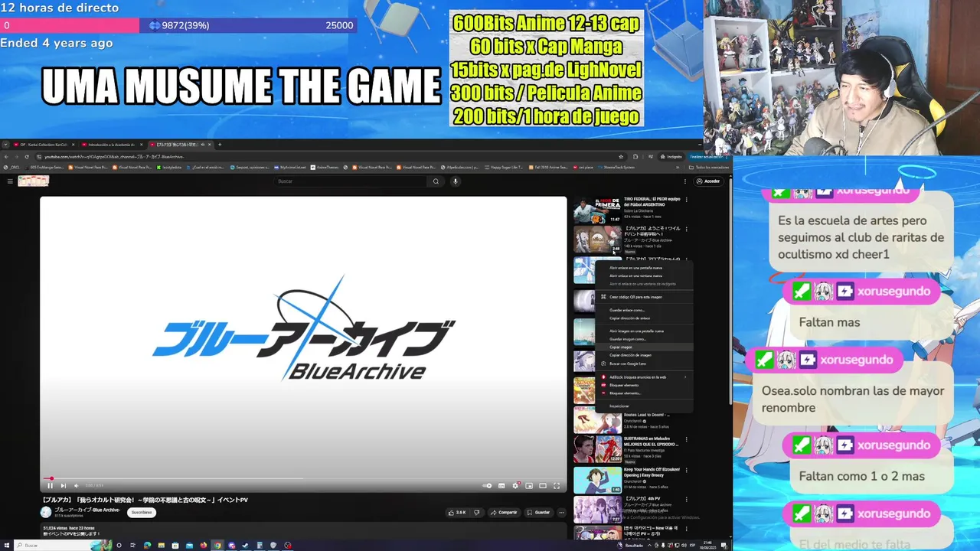This screenshot has width=980, height=551.
Task: Expand the AdBlock submenu entry
Action: [x=643, y=377]
